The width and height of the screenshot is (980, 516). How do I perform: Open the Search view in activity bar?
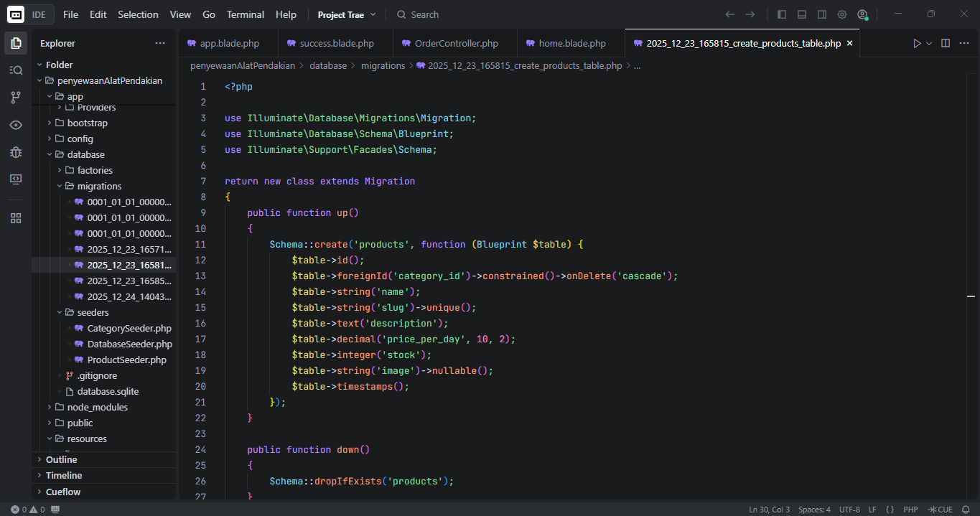click(x=16, y=70)
